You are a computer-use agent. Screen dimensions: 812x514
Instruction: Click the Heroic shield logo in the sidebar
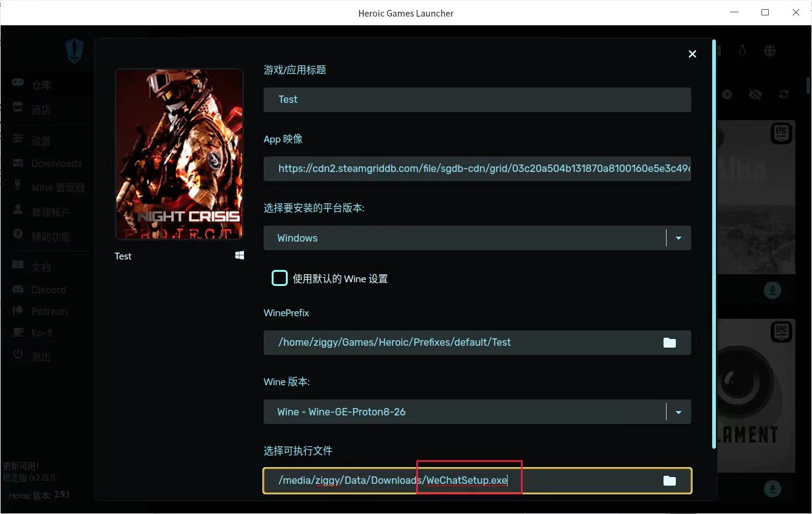click(75, 51)
